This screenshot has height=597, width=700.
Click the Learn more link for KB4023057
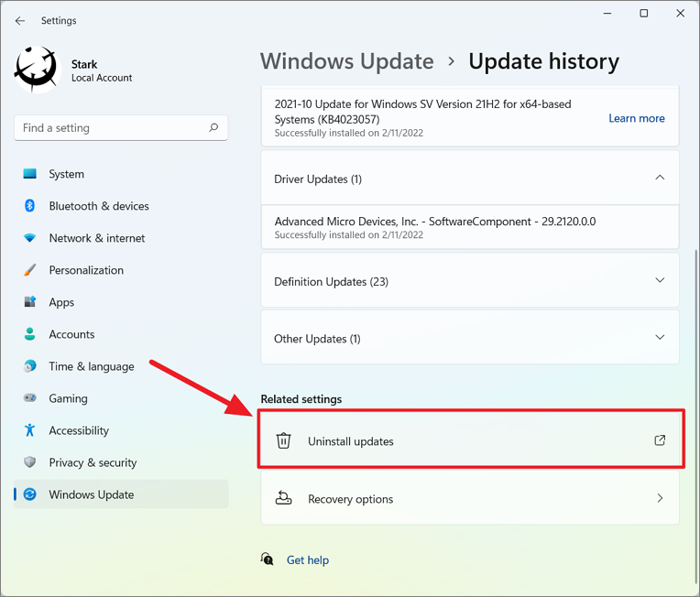point(637,118)
